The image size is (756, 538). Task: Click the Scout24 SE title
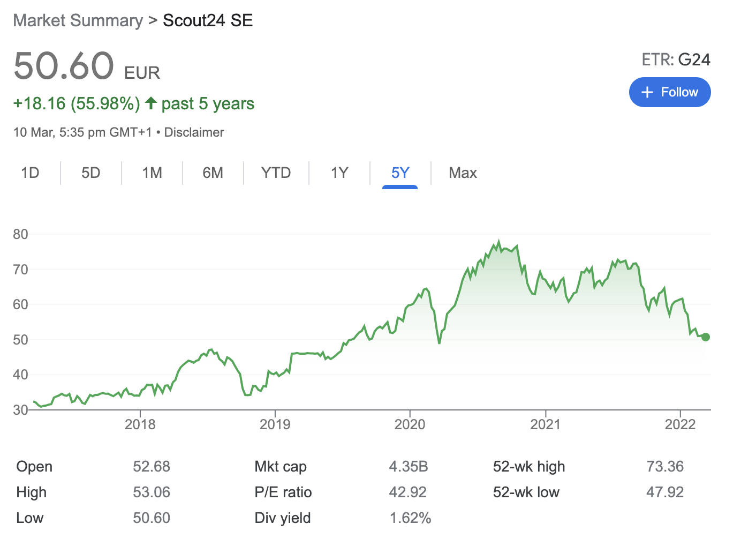pos(208,20)
